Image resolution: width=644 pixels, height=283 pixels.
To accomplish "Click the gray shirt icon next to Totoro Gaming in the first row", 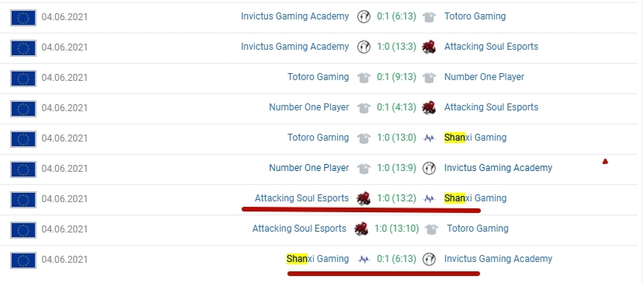I will click(x=429, y=17).
